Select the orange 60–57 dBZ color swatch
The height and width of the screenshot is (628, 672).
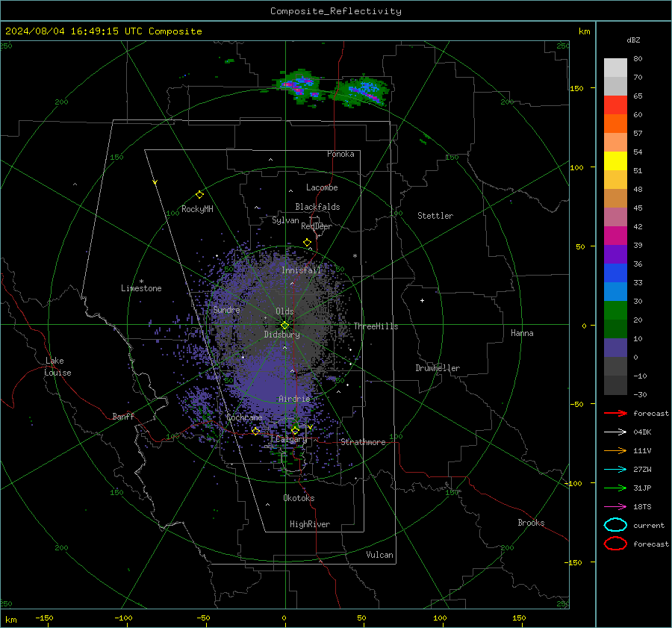[615, 124]
